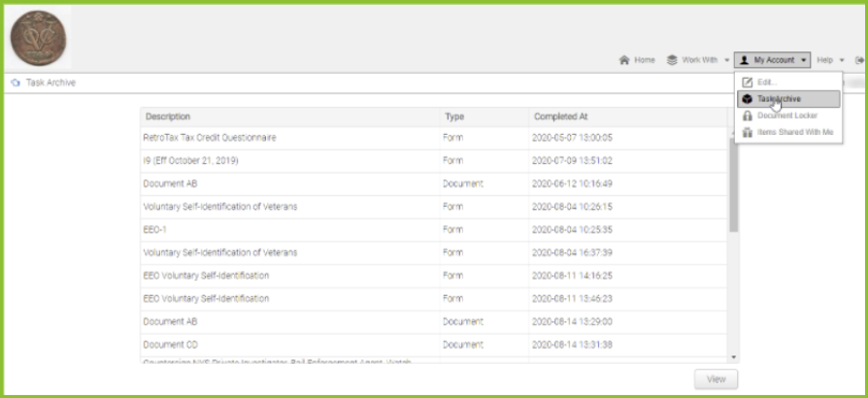Click the Document Locker padlock icon
The image size is (868, 398).
pyautogui.click(x=748, y=116)
